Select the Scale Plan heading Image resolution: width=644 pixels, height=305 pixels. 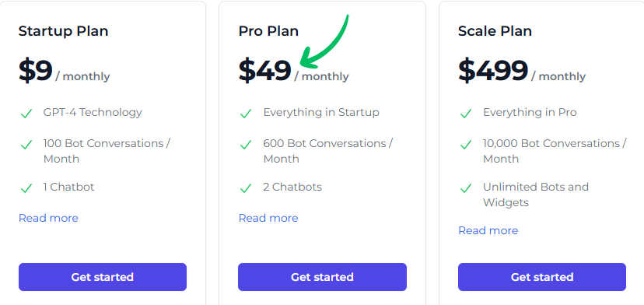(x=495, y=31)
